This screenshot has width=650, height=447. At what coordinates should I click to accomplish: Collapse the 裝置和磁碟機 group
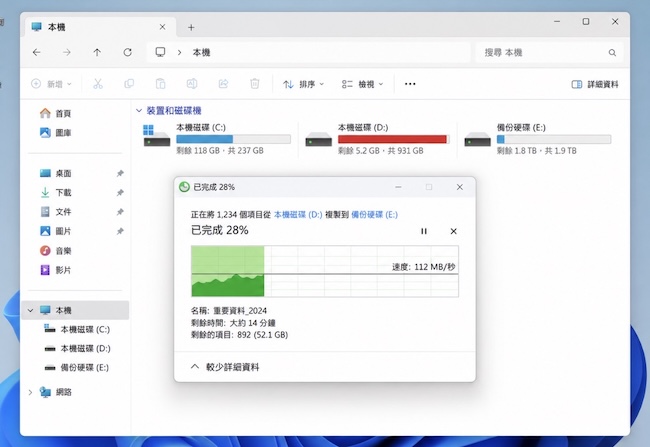[139, 110]
